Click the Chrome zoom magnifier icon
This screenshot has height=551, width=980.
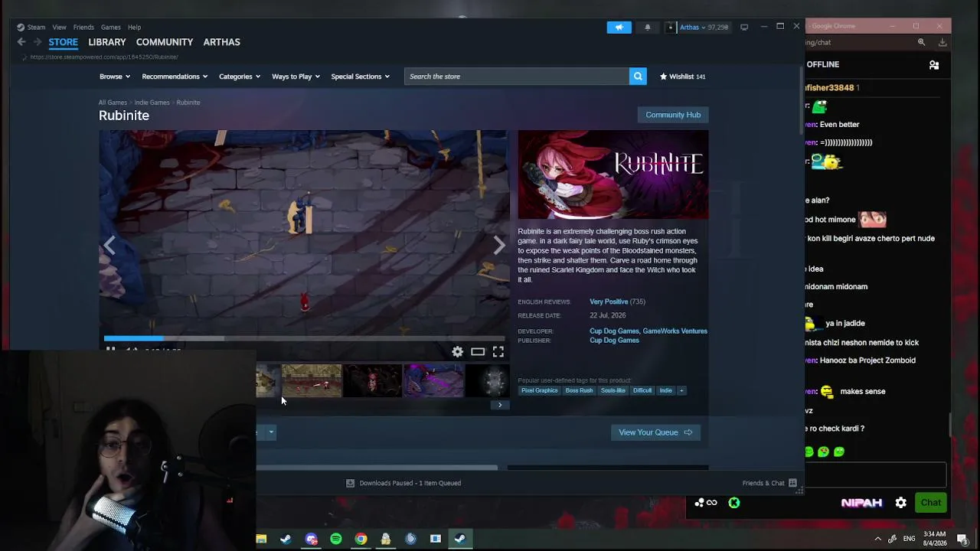click(921, 43)
